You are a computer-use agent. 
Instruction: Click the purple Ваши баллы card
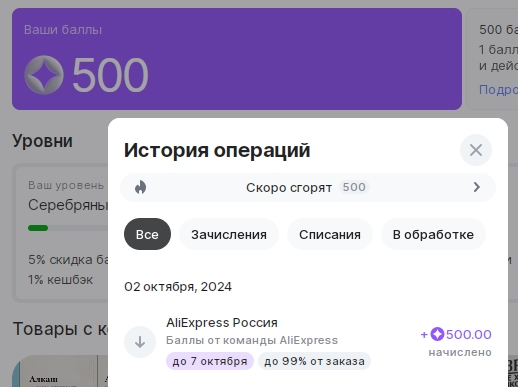point(237,59)
